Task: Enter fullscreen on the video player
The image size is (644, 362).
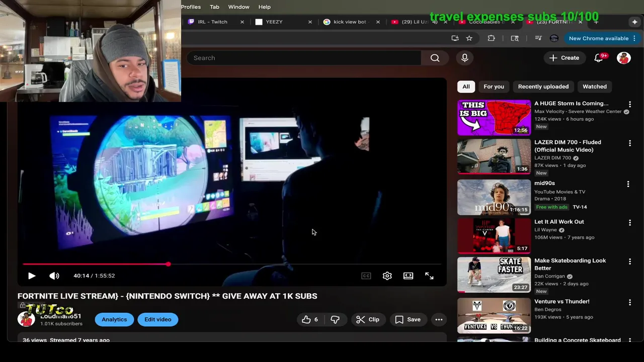Action: point(429,276)
